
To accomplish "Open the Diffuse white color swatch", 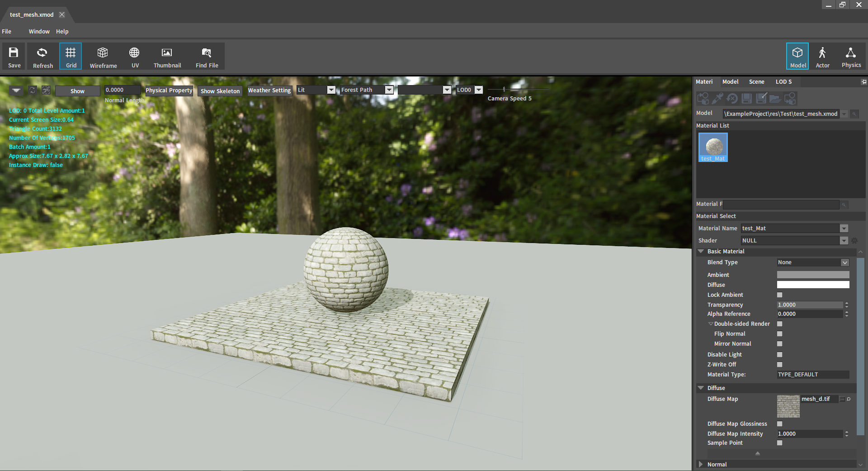I will pyautogui.click(x=813, y=285).
